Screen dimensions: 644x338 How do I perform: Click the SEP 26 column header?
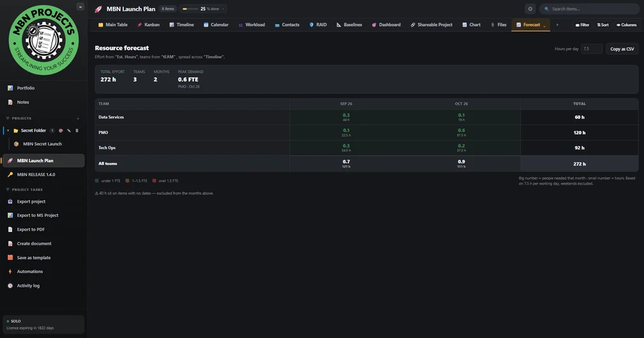[x=346, y=104]
